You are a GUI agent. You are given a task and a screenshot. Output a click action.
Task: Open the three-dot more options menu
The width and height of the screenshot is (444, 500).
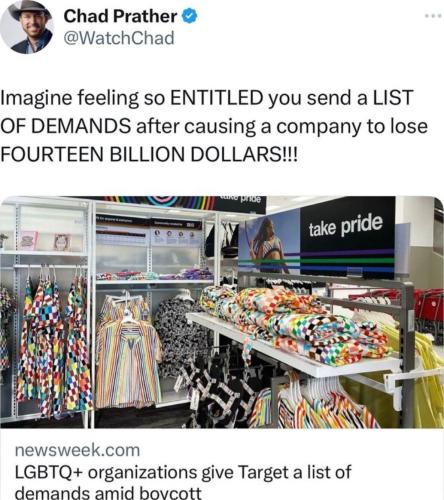pyautogui.click(x=433, y=15)
